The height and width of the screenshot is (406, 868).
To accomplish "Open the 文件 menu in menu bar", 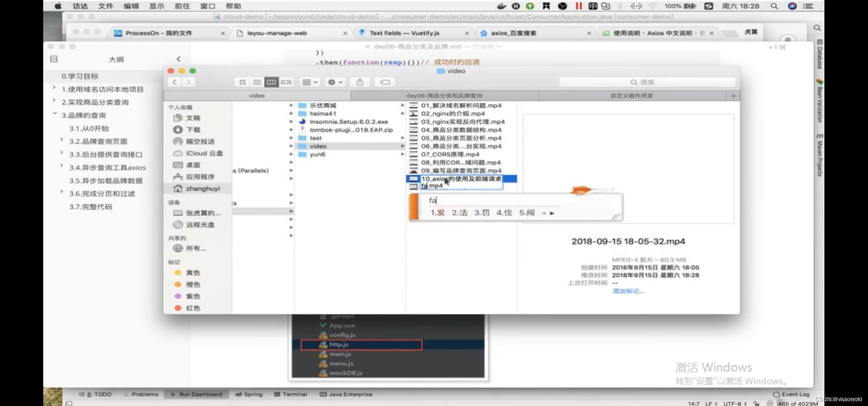I will coord(106,6).
